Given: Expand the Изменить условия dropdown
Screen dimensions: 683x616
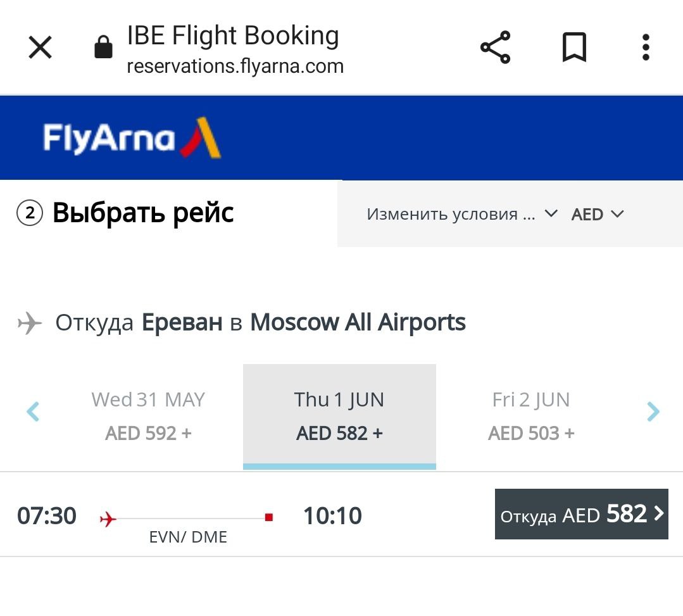Looking at the screenshot, I should click(x=461, y=214).
